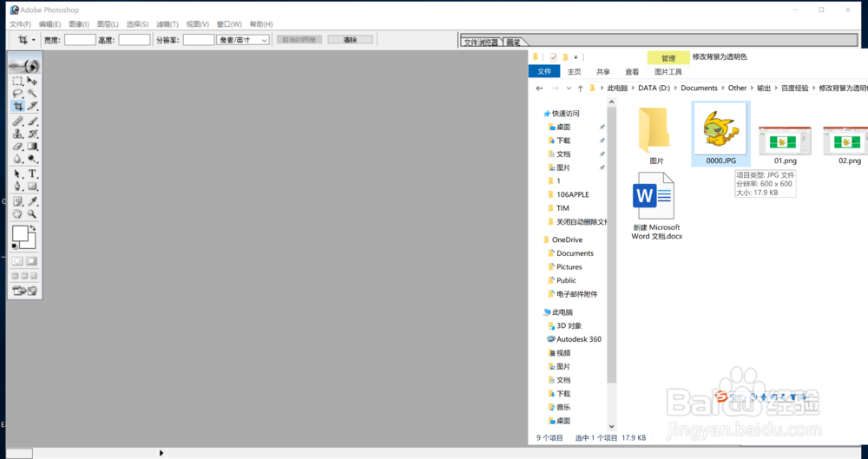Image resolution: width=868 pixels, height=459 pixels.
Task: Select the Blur tool
Action: click(x=17, y=159)
